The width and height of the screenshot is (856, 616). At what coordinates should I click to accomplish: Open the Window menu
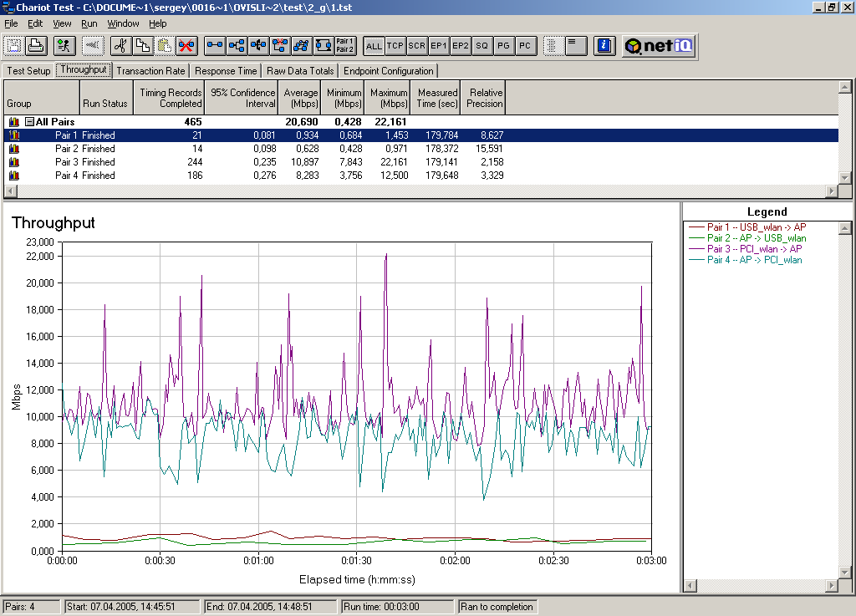pyautogui.click(x=123, y=23)
